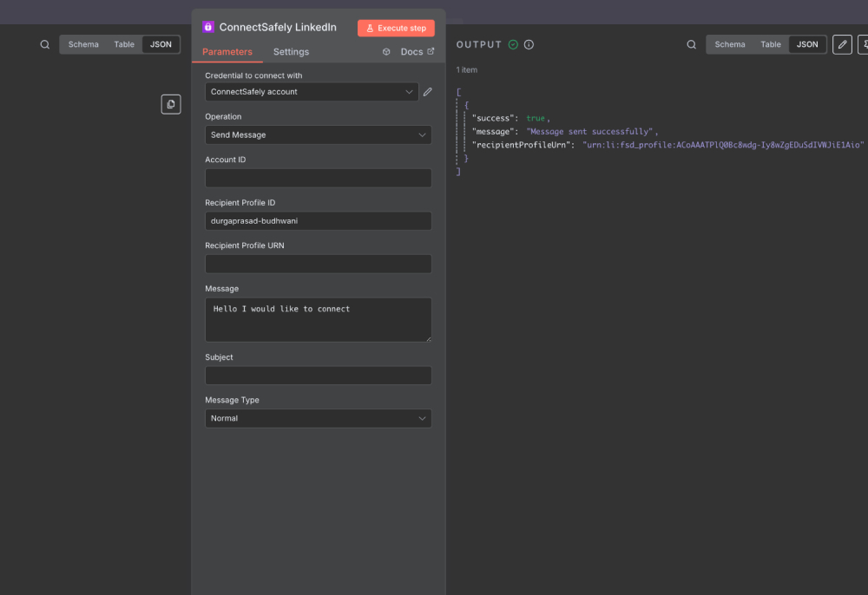Click the Execute step button
The width and height of the screenshot is (868, 595).
(x=396, y=27)
